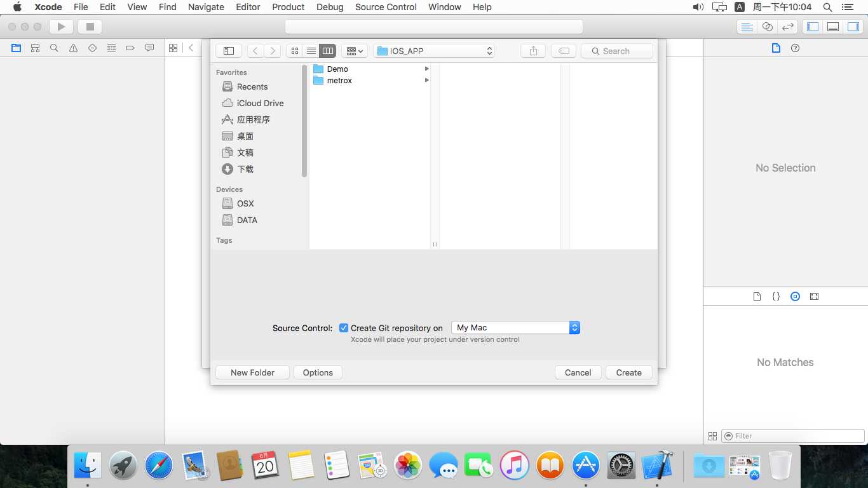The width and height of the screenshot is (868, 488).
Task: Show the Media library icon
Action: pos(814,297)
